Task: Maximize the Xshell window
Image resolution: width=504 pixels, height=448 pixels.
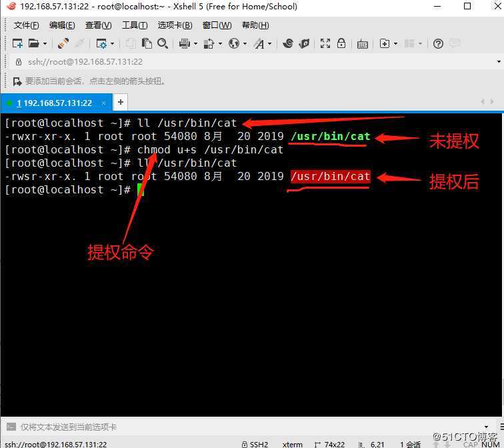Action: [467, 6]
